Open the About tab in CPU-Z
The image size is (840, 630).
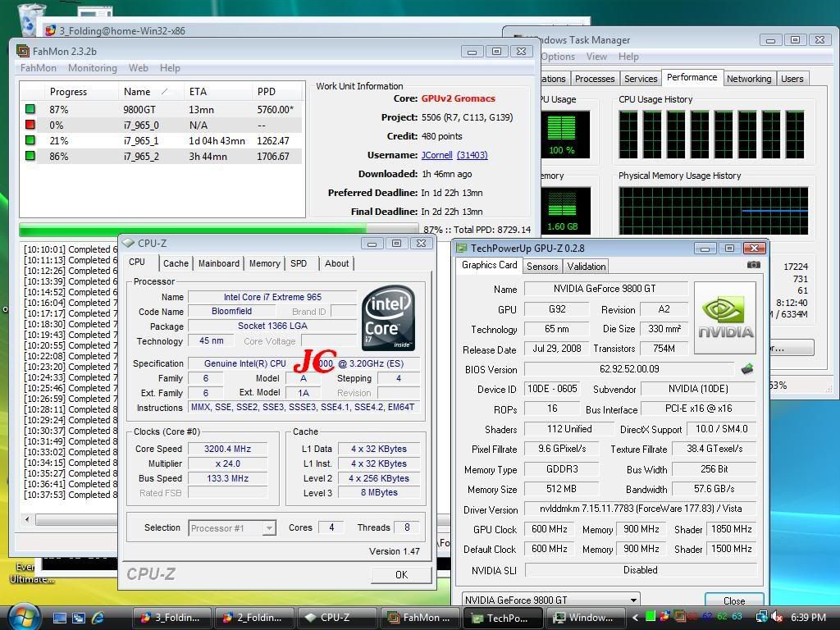click(336, 263)
